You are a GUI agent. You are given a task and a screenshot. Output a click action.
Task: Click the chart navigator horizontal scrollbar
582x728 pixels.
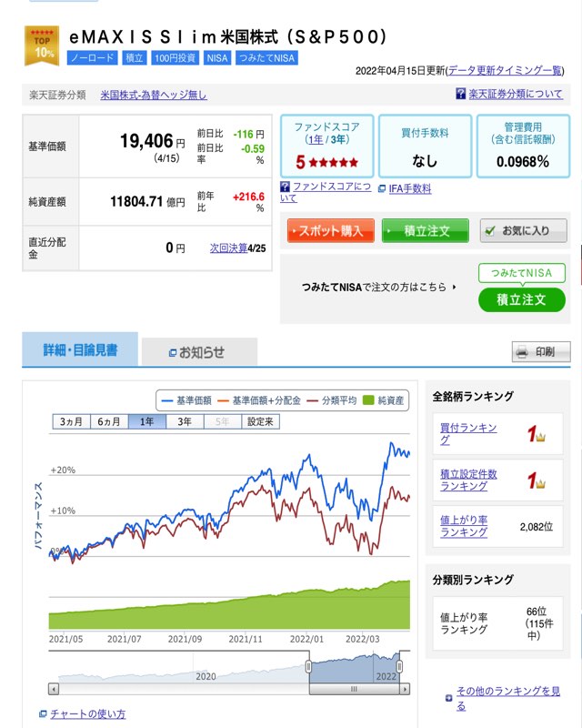[355, 689]
